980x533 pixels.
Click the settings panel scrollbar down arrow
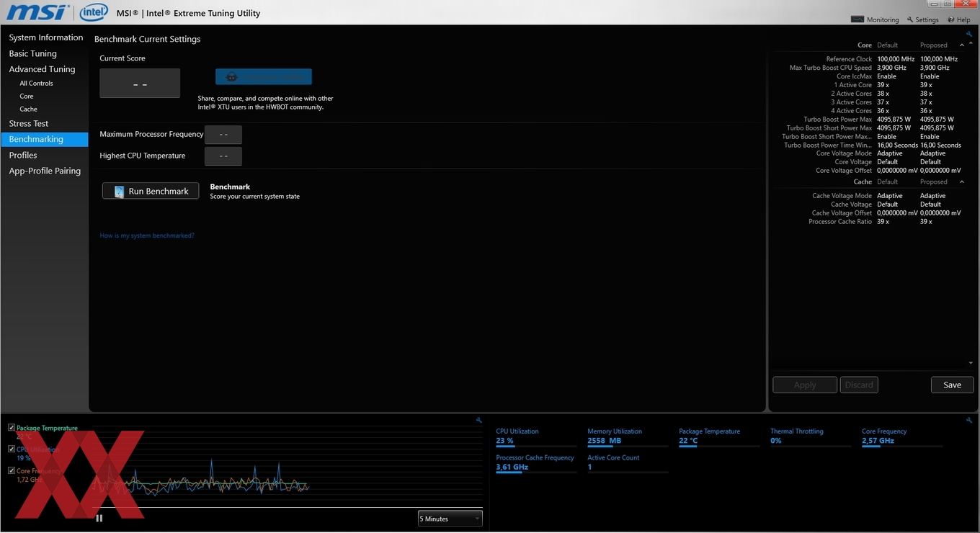click(971, 364)
